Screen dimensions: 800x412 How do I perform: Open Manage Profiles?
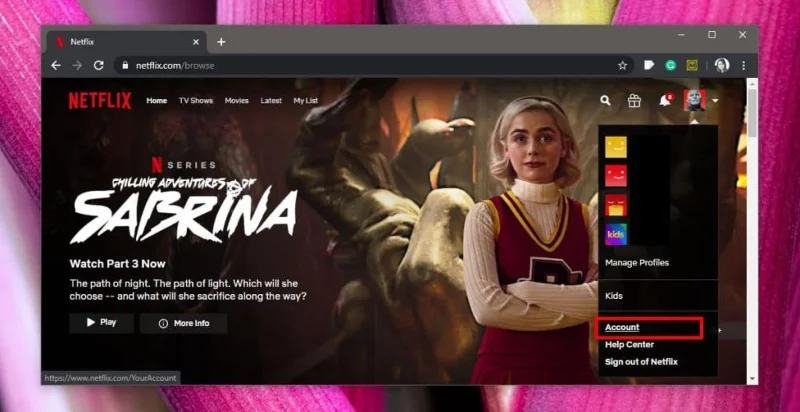tap(637, 263)
